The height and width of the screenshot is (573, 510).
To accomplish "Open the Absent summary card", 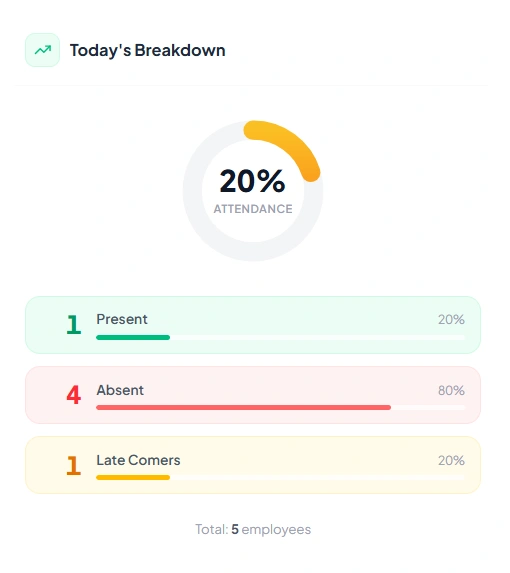I will 253,395.
